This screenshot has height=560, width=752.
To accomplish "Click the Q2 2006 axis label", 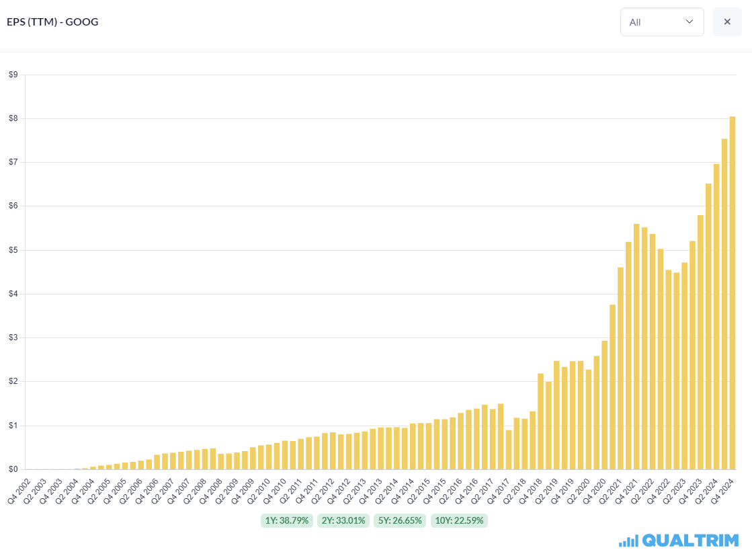I will (x=130, y=491).
